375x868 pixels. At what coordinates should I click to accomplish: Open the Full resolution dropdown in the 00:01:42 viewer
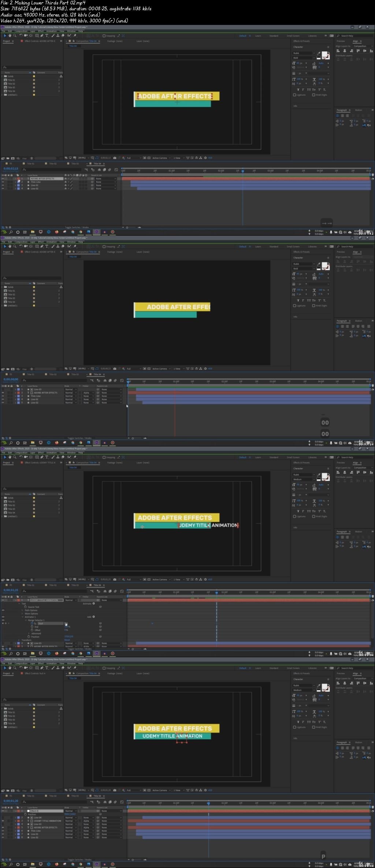pos(133,158)
